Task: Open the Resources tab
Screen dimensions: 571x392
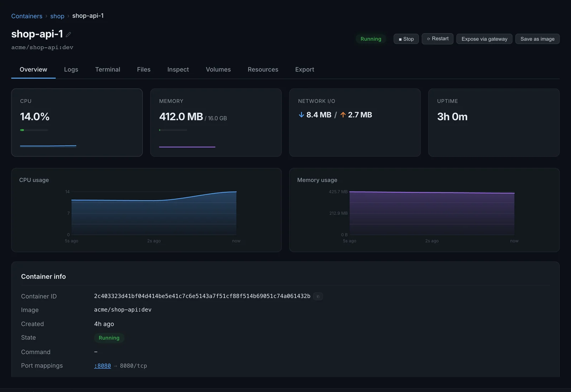Action: click(x=263, y=70)
